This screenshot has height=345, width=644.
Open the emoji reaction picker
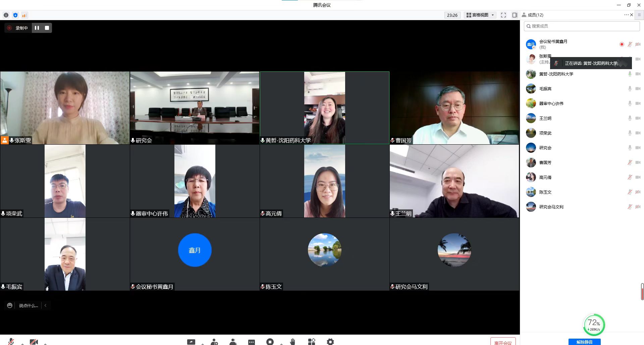pyautogui.click(x=10, y=305)
